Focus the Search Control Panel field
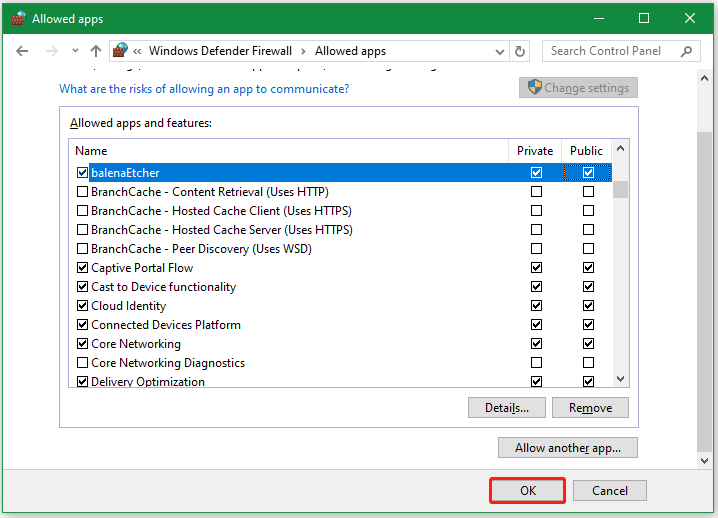The width and height of the screenshot is (718, 518). [621, 51]
